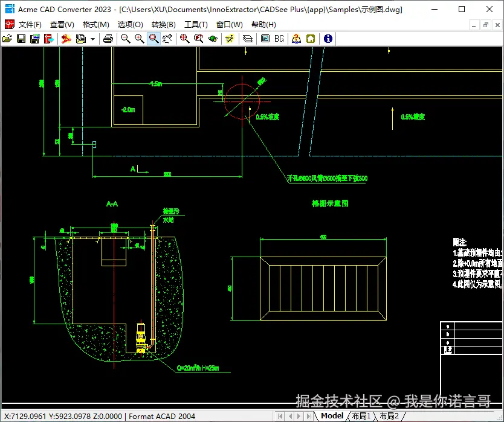Click the first-tab navigation arrow
Image resolution: width=504 pixels, height=422 pixels.
coord(280,416)
